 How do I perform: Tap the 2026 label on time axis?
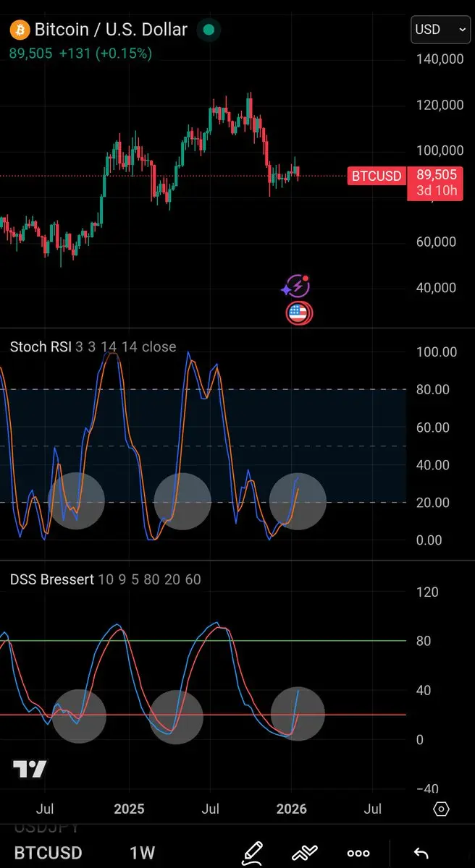pos(290,809)
